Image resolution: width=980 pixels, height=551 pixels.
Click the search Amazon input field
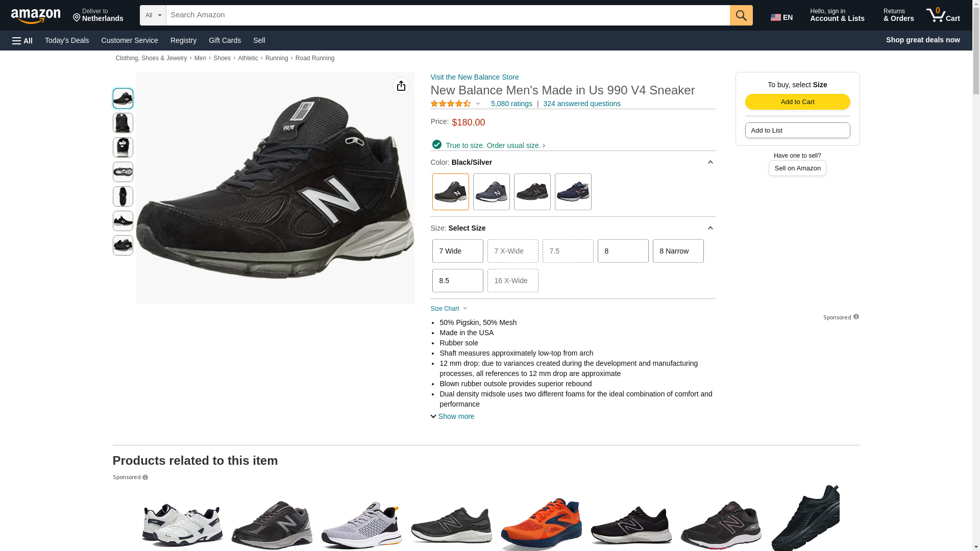[x=448, y=15]
